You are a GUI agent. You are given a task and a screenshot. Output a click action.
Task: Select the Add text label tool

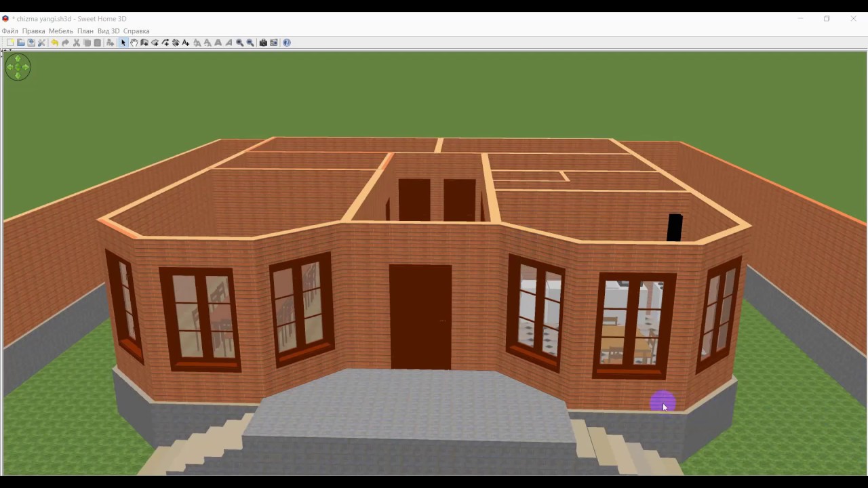click(x=186, y=43)
